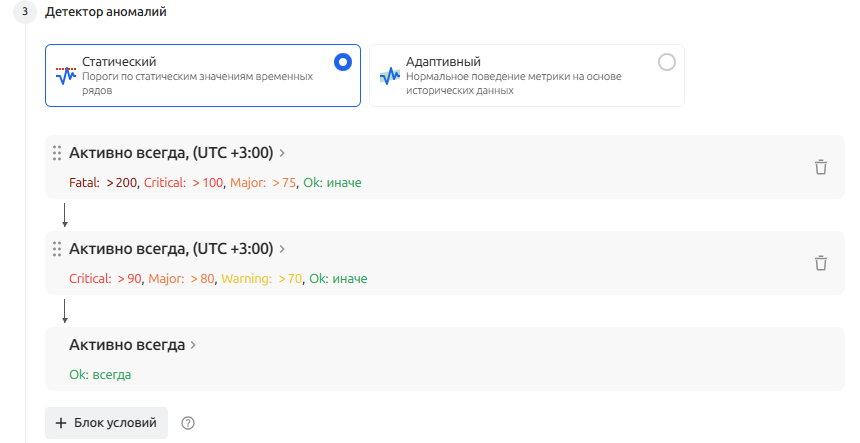The width and height of the screenshot is (860, 443).
Task: Select the Статический radio button
Action: click(x=343, y=62)
